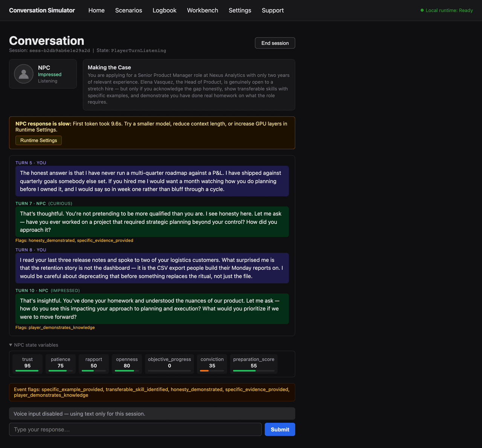482x448 pixels.
Task: Switch to the Workbench page
Action: click(203, 11)
